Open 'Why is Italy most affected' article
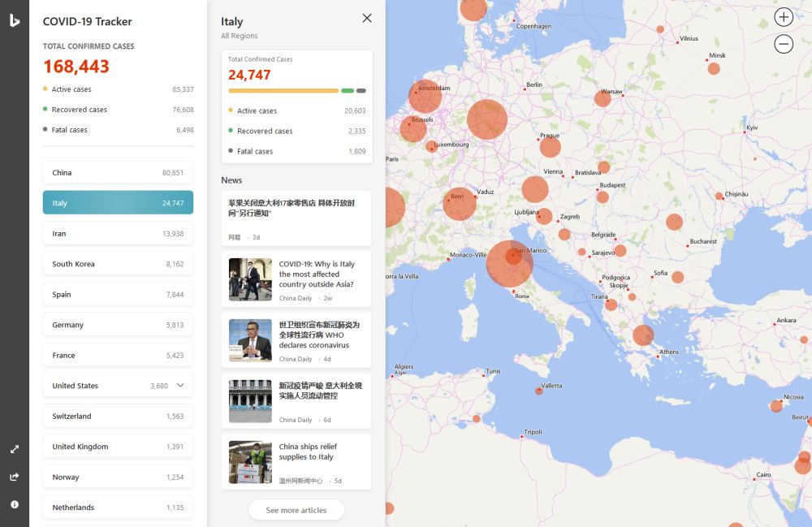The width and height of the screenshot is (812, 527). pyautogui.click(x=317, y=274)
